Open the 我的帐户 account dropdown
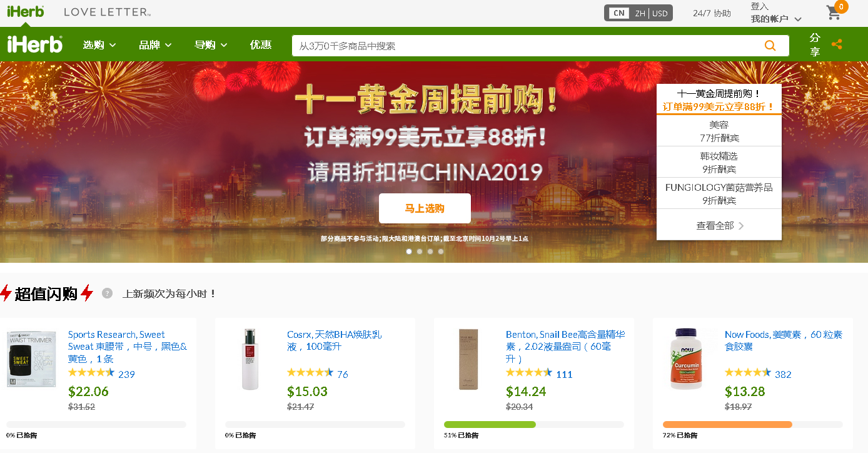This screenshot has height=453, width=868. (x=776, y=19)
